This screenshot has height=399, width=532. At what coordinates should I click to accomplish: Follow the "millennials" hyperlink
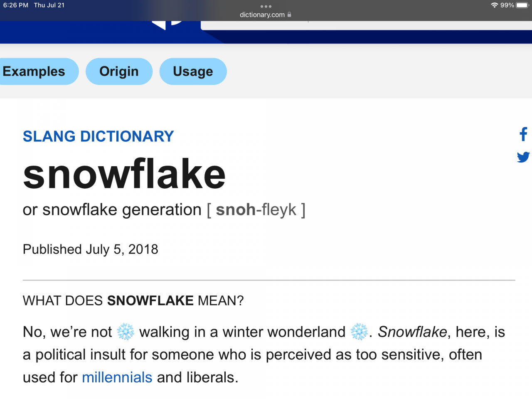click(117, 377)
